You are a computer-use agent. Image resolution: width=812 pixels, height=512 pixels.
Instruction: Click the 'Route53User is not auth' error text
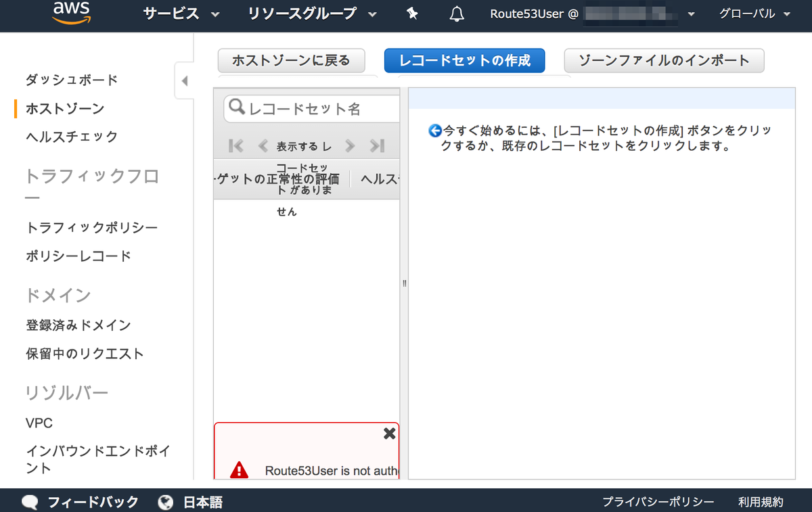[x=332, y=470]
